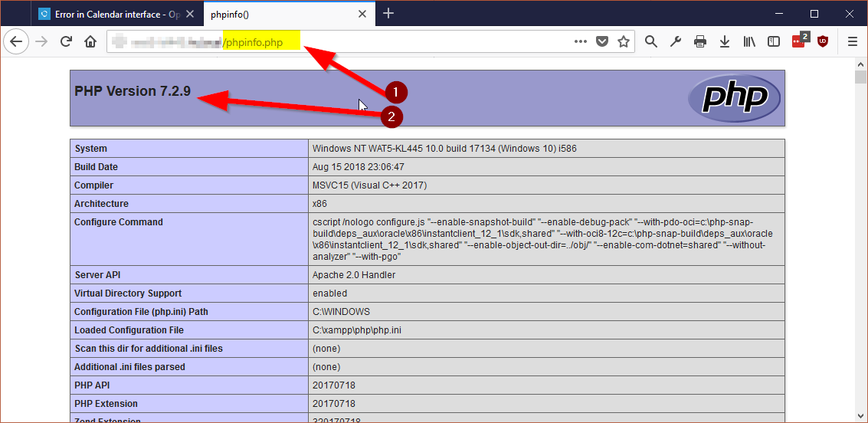Click the Compiler row label
The image size is (868, 423).
93,185
